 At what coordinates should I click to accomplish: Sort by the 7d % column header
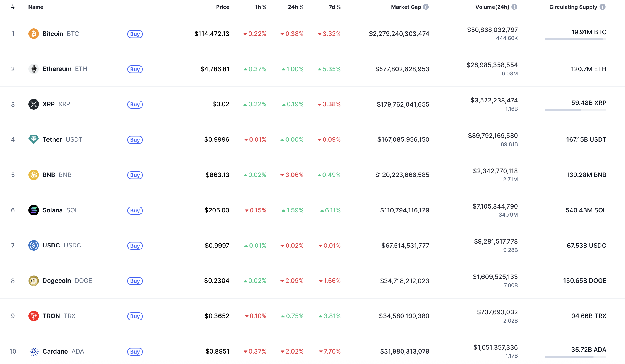click(x=335, y=7)
